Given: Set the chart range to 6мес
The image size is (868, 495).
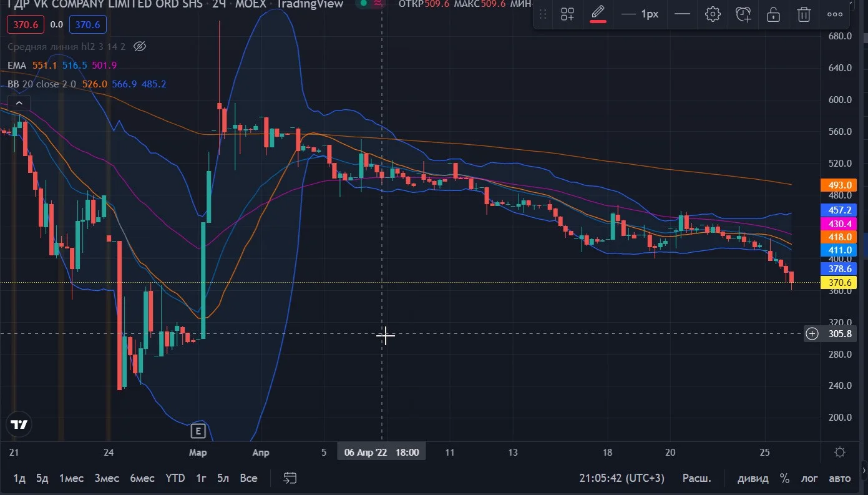Looking at the screenshot, I should 142,478.
